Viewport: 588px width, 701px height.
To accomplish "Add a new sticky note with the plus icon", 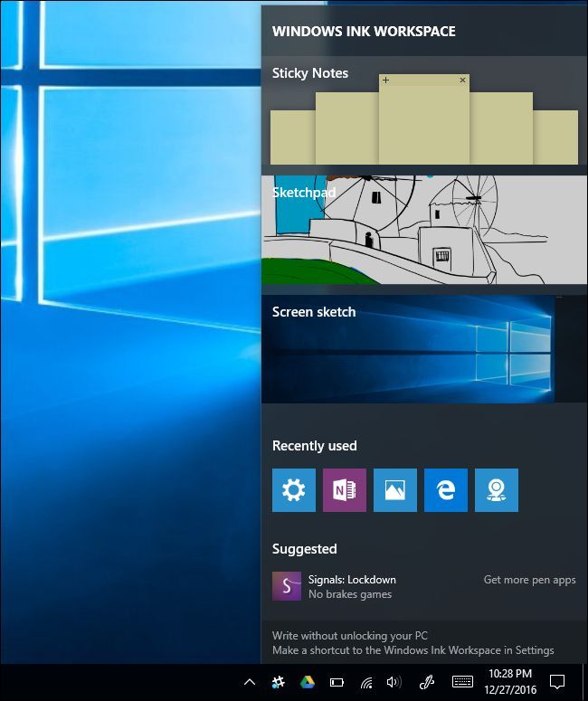I will point(385,80).
